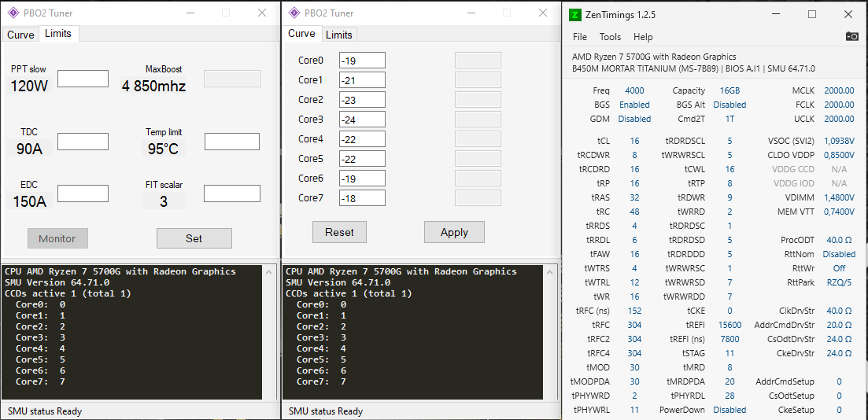Click the Capacity value 16GB
Viewport: 868px width, 420px height.
[729, 90]
